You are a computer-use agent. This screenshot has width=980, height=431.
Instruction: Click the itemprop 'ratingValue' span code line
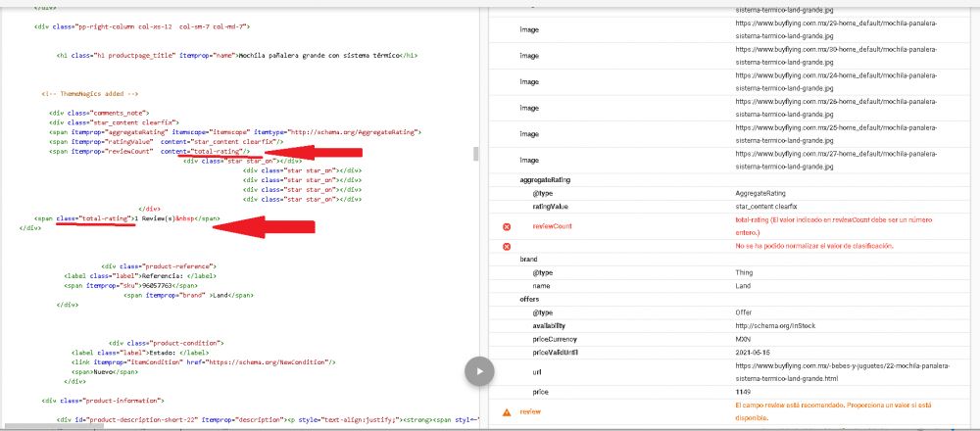pyautogui.click(x=168, y=142)
